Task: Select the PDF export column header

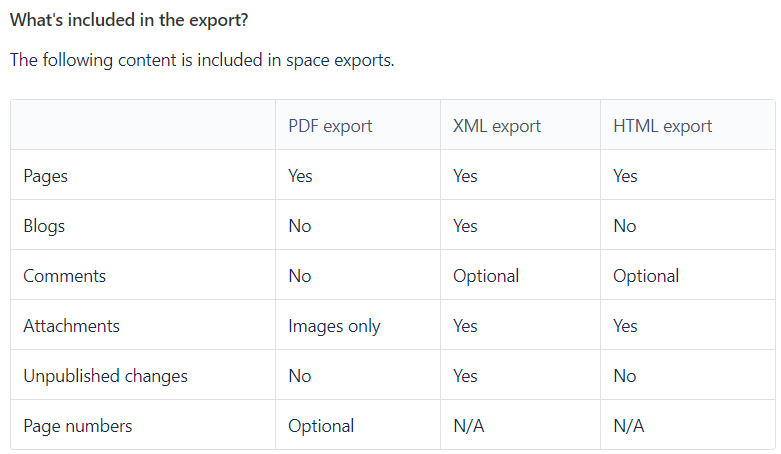Action: 330,126
